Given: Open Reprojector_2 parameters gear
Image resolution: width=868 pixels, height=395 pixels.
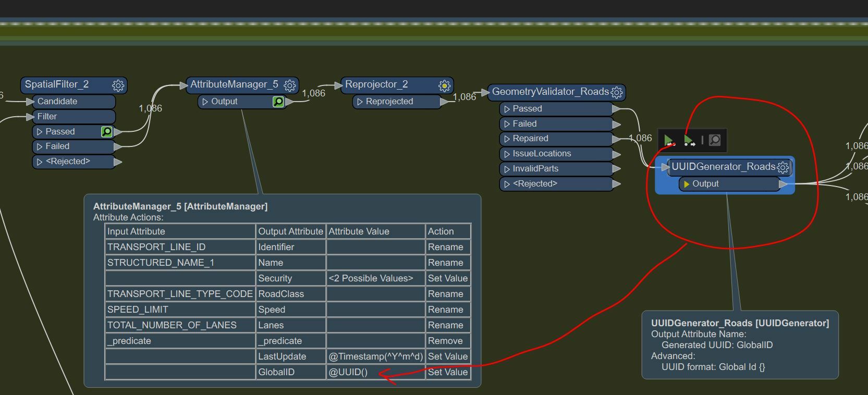Looking at the screenshot, I should click(x=444, y=85).
